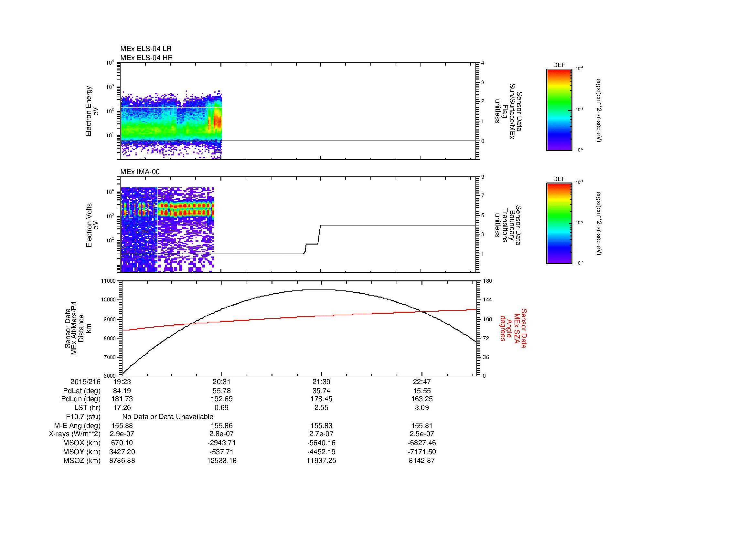Click the 'MSOX (km)' row label
This screenshot has height=534, width=756.
pyautogui.click(x=82, y=443)
